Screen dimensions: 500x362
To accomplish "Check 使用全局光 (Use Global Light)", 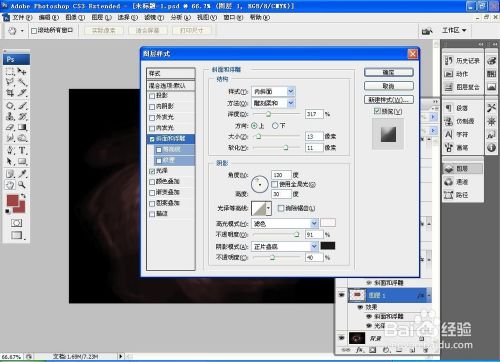I will click(x=275, y=184).
